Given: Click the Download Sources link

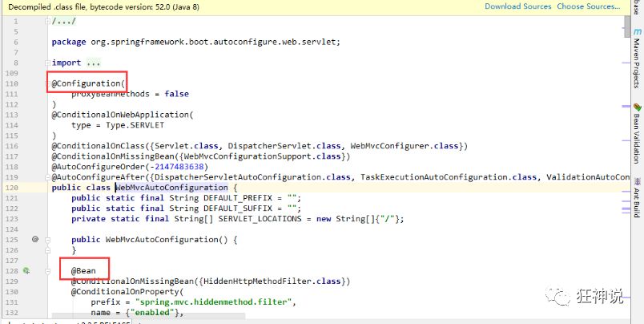Looking at the screenshot, I should point(518,6).
